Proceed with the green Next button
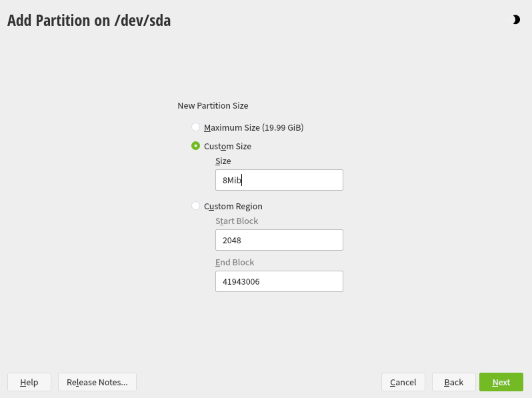The width and height of the screenshot is (532, 398). click(501, 382)
